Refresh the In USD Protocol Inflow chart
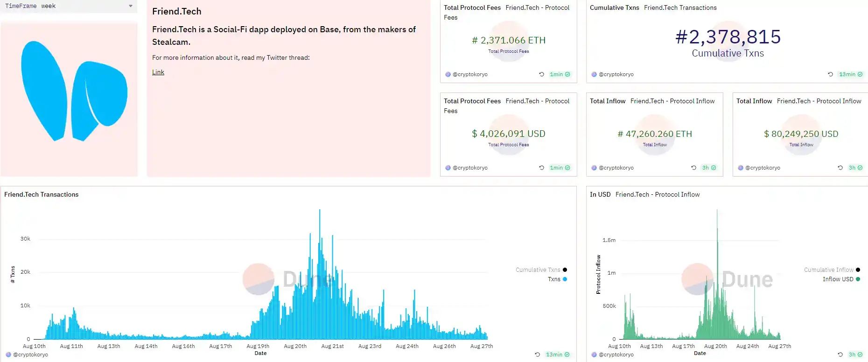Image resolution: width=868 pixels, height=362 pixels. coord(840,355)
